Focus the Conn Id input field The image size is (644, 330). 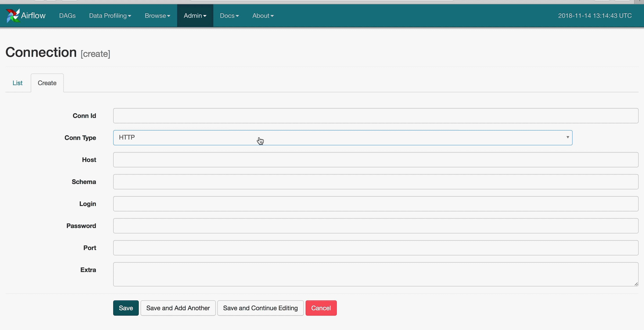point(375,116)
